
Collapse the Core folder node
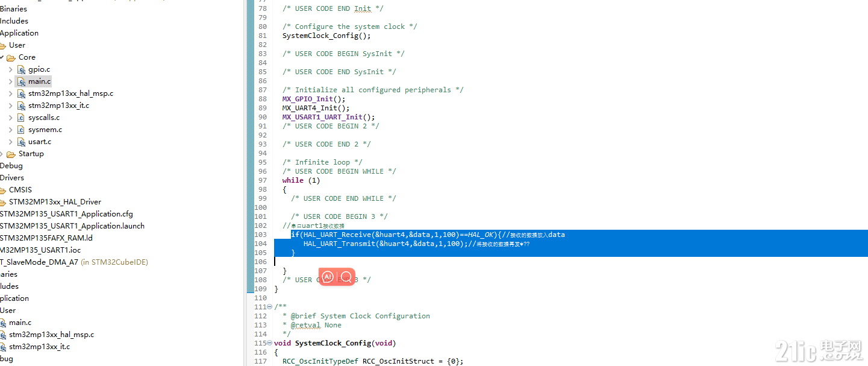tap(3, 57)
